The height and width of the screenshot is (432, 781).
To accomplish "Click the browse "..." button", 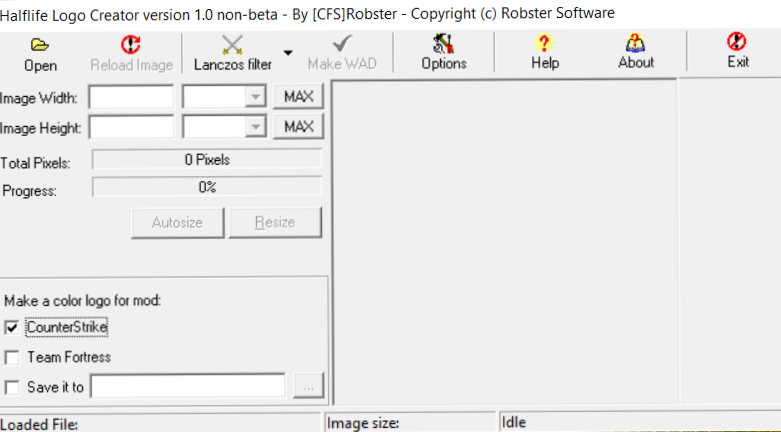I will click(308, 386).
